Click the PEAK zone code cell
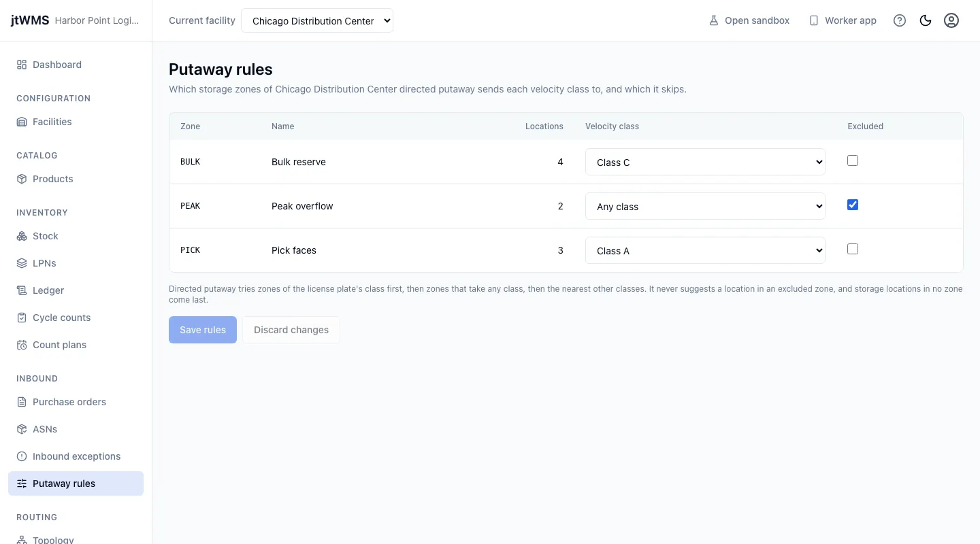Image resolution: width=980 pixels, height=544 pixels. point(190,206)
